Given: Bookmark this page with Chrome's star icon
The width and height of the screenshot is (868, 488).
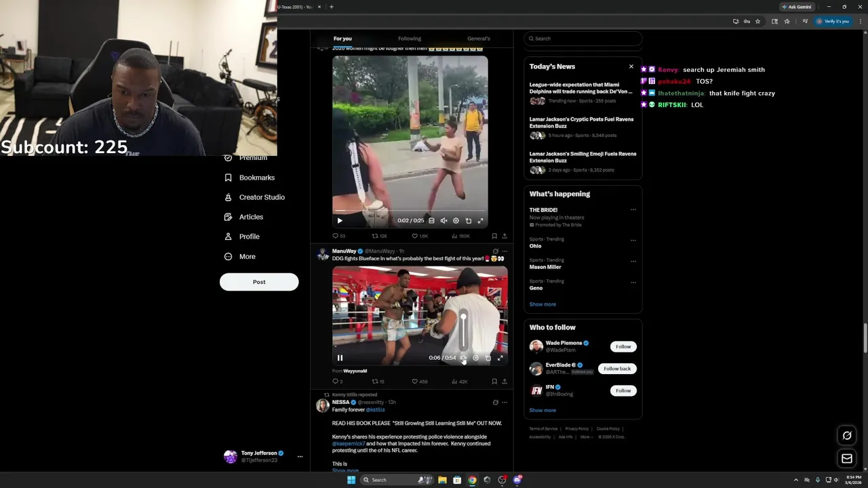Looking at the screenshot, I should coord(757,21).
